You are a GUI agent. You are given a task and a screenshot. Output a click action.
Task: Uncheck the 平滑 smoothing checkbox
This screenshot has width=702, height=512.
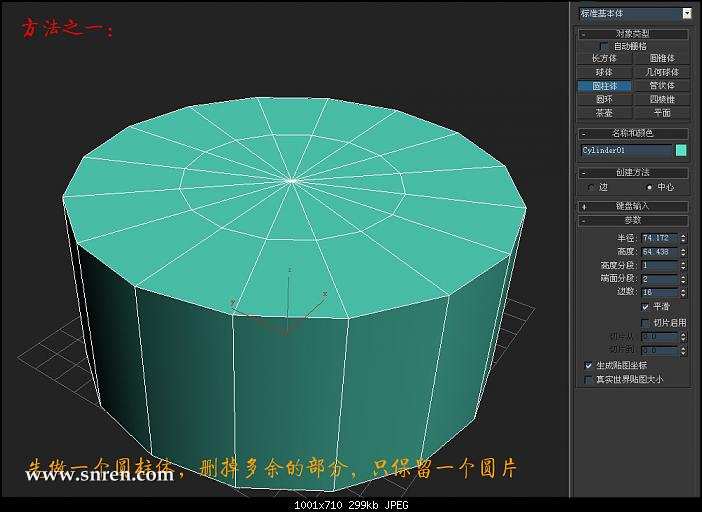(x=645, y=307)
